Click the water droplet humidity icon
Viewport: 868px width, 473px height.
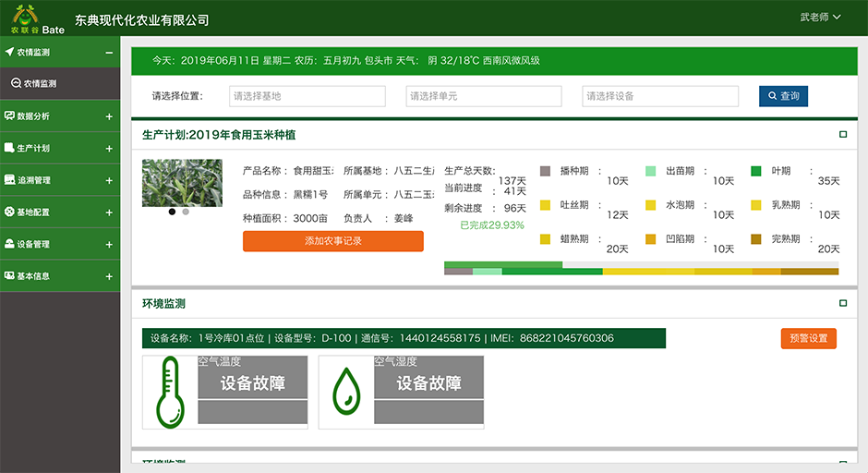[346, 392]
